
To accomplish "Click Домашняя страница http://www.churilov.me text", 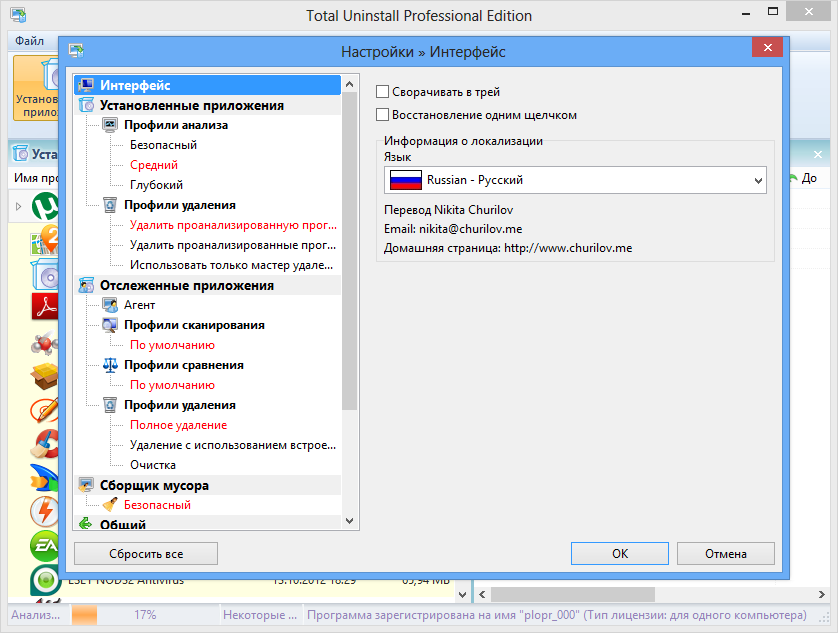I will click(508, 248).
